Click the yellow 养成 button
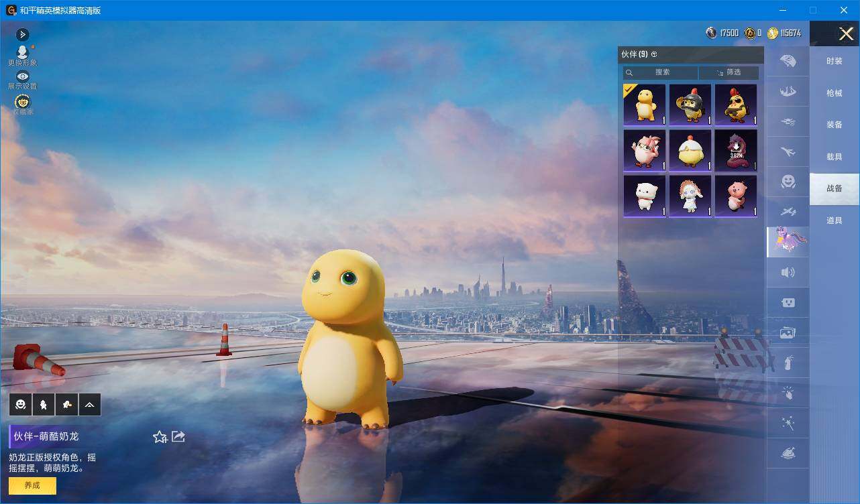The height and width of the screenshot is (504, 860). click(32, 485)
